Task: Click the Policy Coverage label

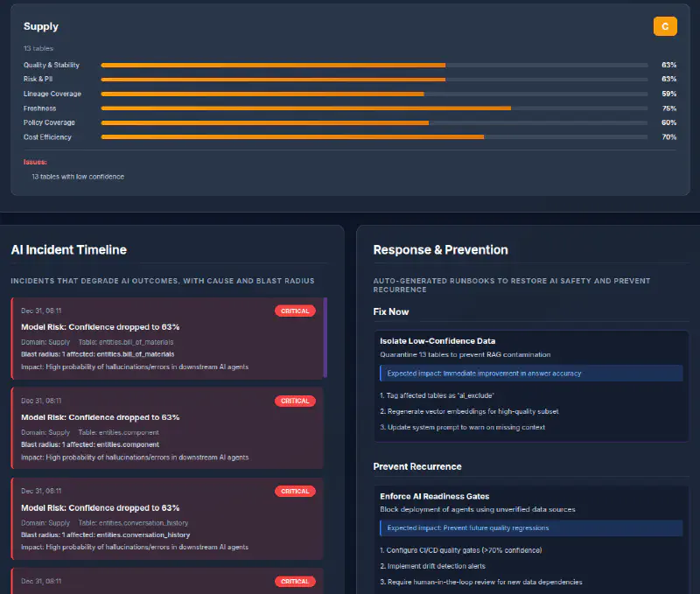Action: tap(49, 122)
